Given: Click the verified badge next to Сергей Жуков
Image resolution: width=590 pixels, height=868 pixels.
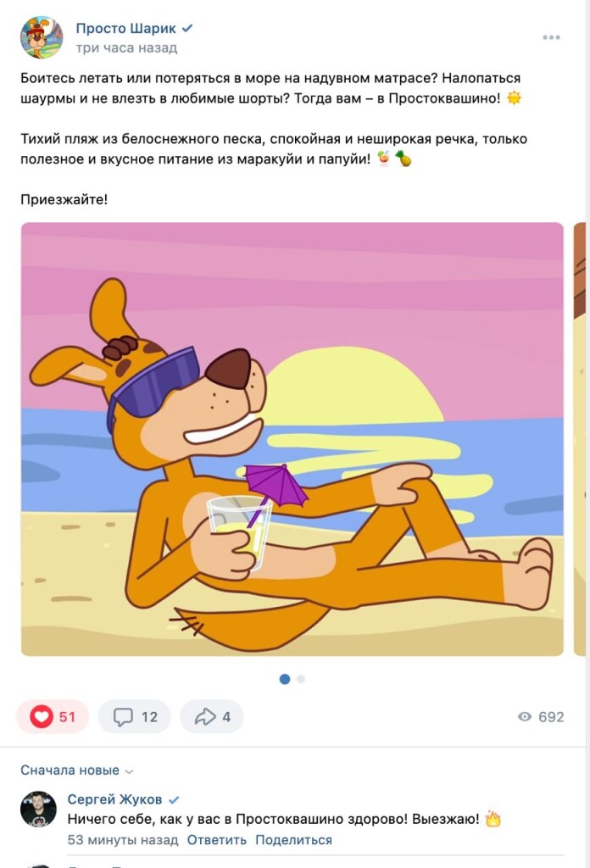Looking at the screenshot, I should (x=174, y=799).
